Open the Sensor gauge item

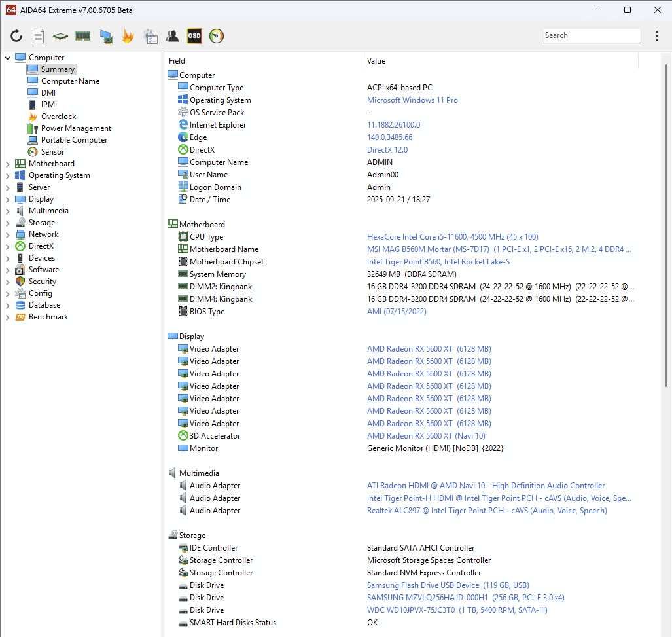coord(45,152)
